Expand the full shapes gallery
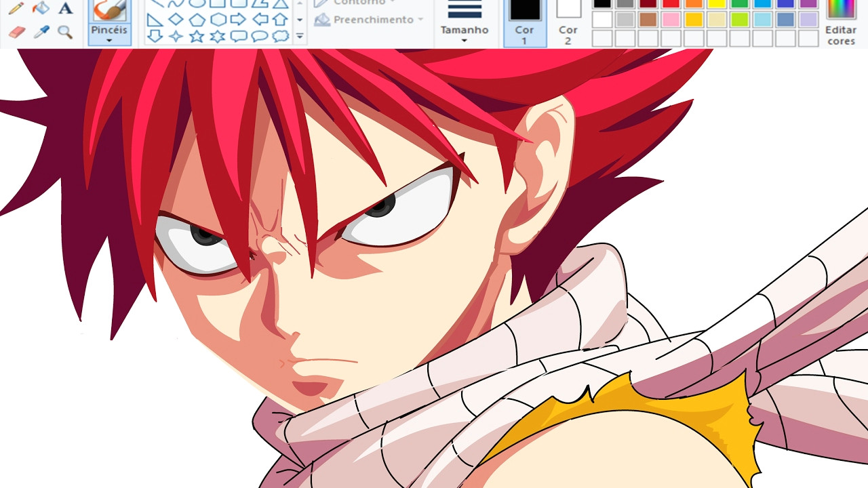The image size is (868, 488). [x=300, y=36]
